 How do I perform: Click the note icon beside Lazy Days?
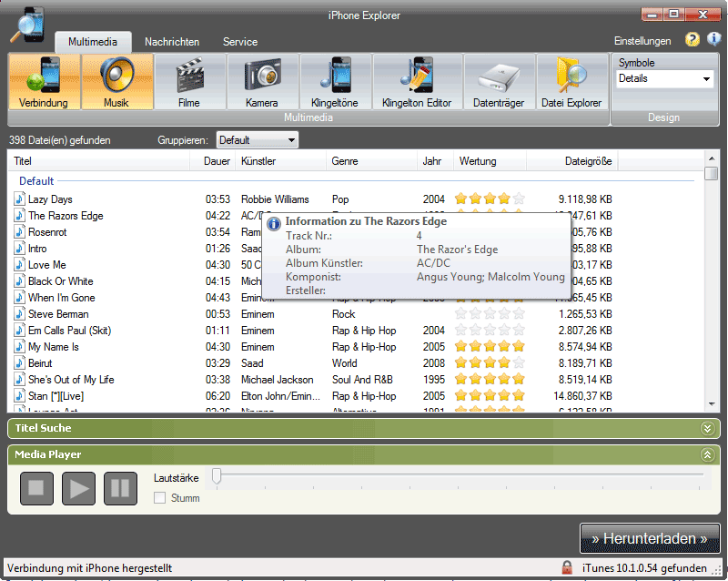coord(19,199)
